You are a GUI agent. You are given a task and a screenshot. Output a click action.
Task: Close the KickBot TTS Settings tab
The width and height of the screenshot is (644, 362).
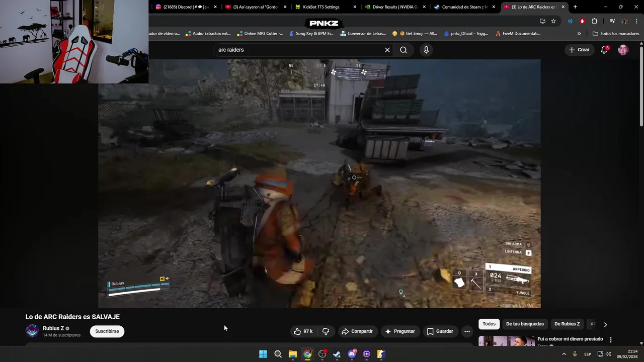tap(355, 7)
